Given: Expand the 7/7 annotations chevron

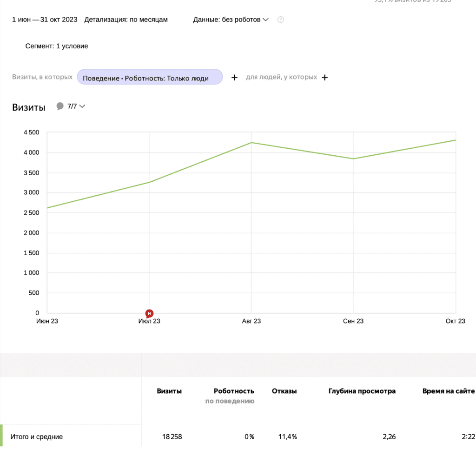Looking at the screenshot, I should (82, 106).
